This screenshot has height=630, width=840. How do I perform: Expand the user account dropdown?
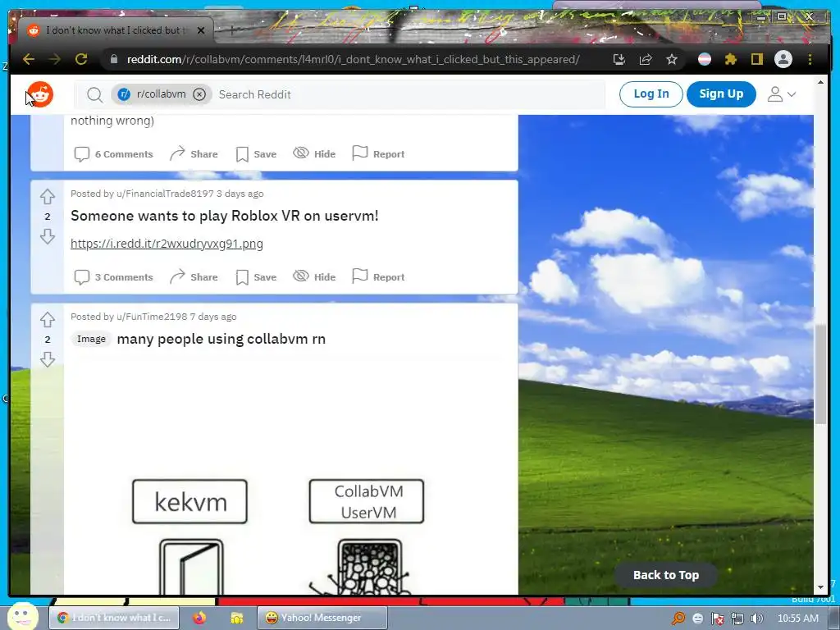coord(781,94)
